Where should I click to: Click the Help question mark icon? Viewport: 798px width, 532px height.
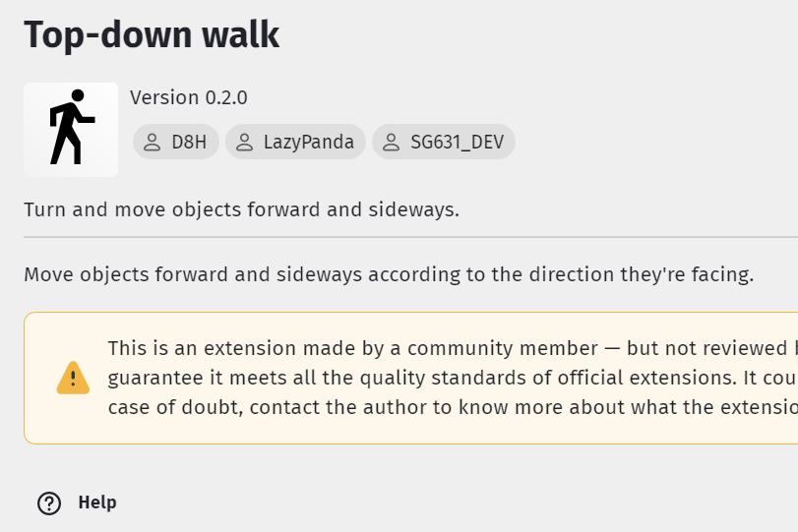click(x=49, y=503)
